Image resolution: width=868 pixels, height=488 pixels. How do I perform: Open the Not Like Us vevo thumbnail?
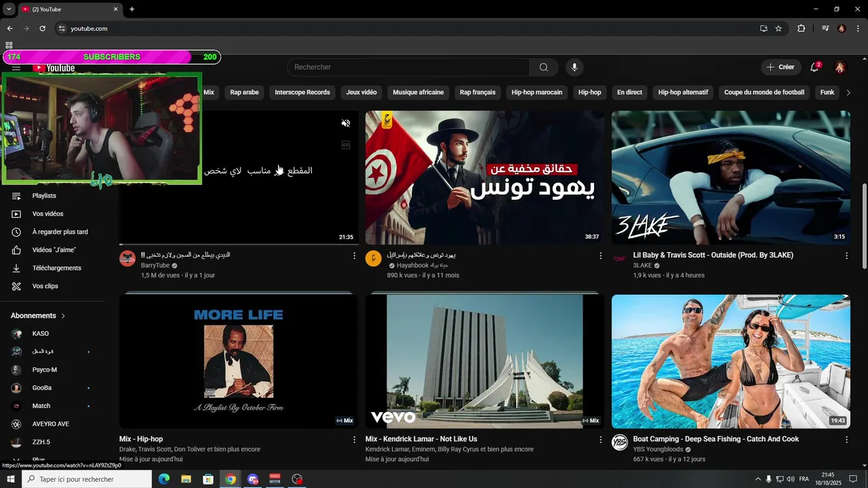pos(484,362)
